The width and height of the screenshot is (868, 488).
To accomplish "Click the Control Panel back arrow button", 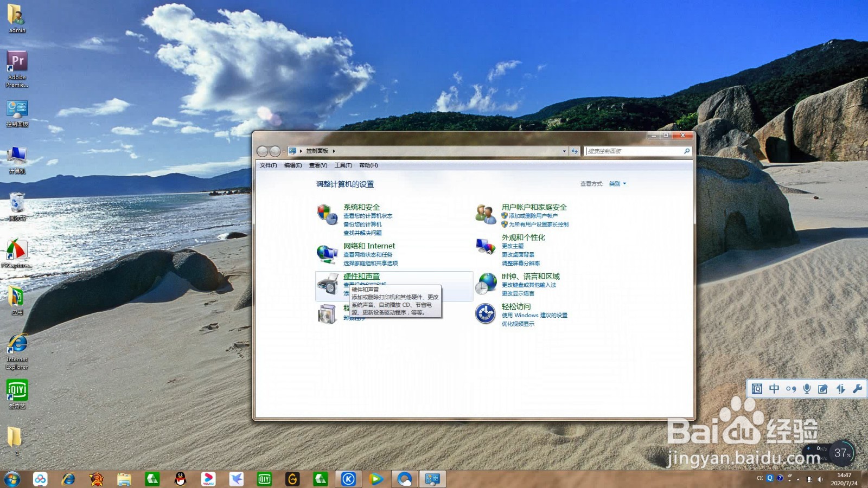I will tap(263, 151).
